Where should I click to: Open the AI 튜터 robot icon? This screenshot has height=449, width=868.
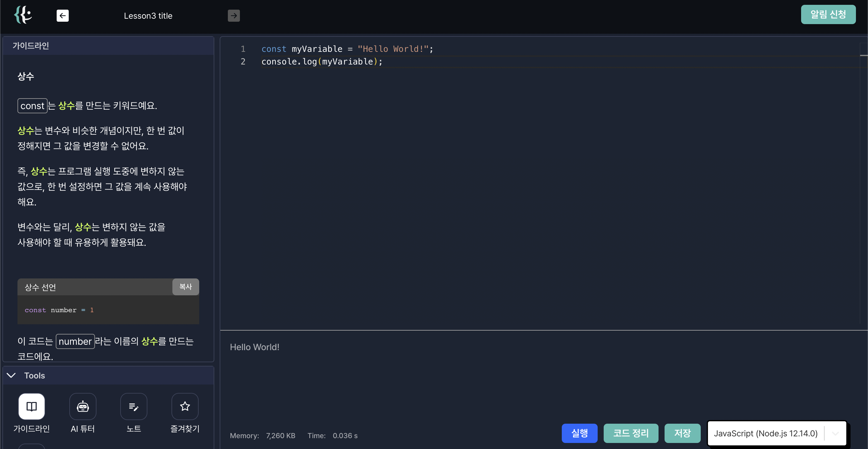coord(83,406)
